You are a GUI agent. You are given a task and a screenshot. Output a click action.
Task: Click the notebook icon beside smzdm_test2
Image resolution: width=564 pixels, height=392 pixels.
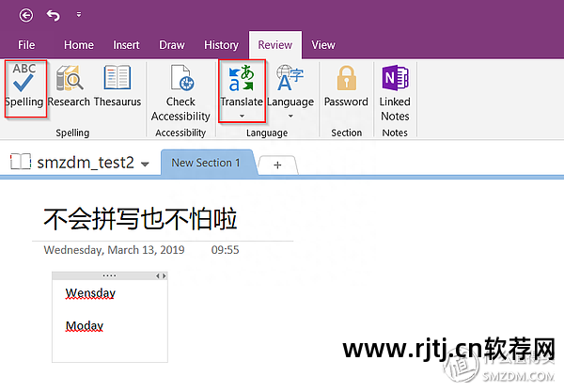(20, 162)
